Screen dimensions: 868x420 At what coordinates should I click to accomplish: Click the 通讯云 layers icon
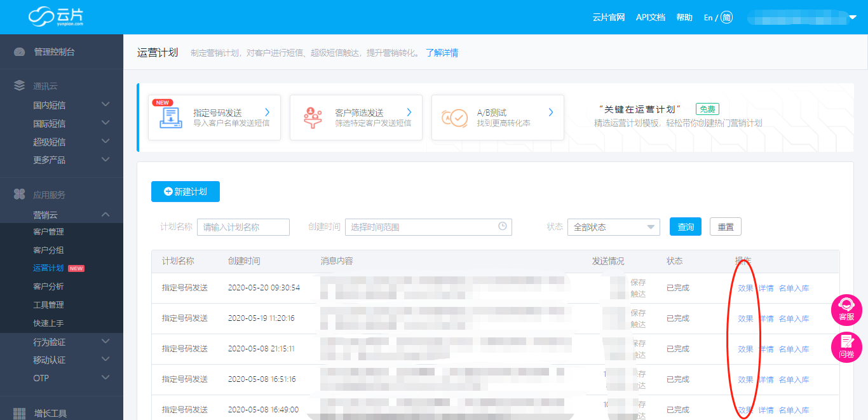coord(20,86)
